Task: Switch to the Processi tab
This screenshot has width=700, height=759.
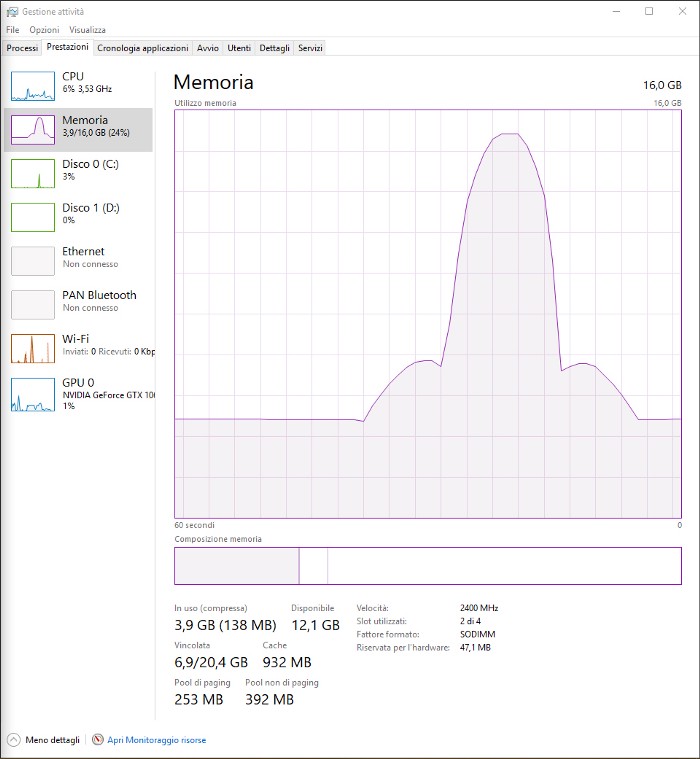Action: (22, 48)
